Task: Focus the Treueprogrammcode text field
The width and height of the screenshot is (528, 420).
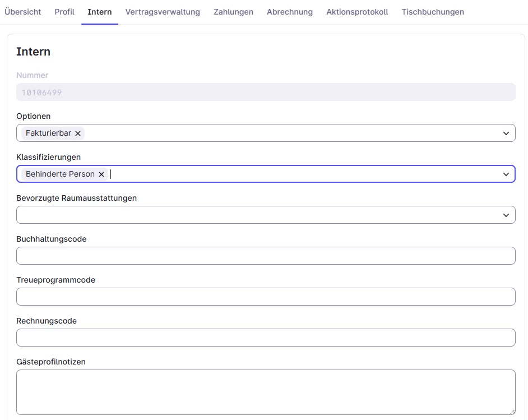Action: pyautogui.click(x=266, y=297)
